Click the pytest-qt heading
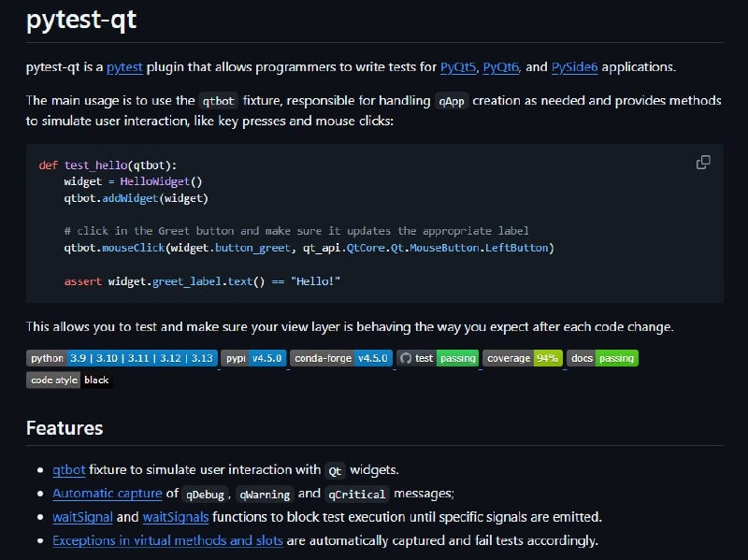This screenshot has width=748, height=560. (81, 20)
